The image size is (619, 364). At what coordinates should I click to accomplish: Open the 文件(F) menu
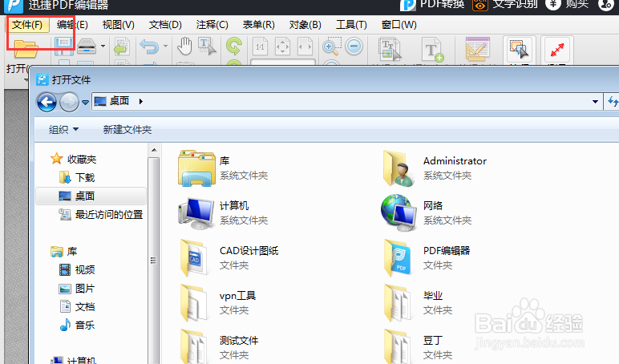tap(27, 25)
